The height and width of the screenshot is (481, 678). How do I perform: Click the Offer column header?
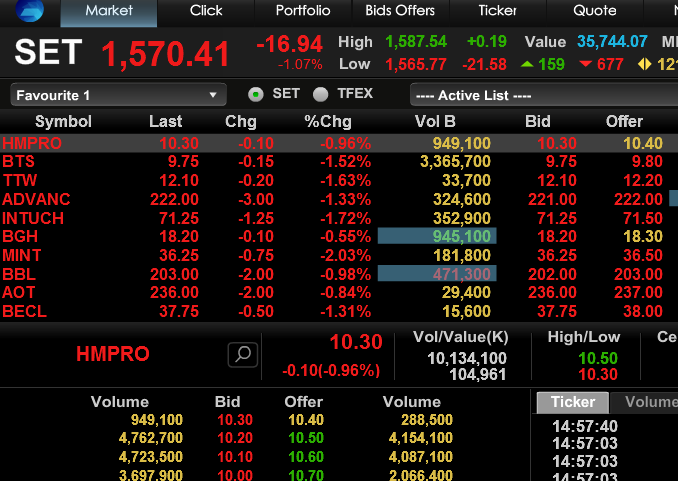tap(624, 122)
